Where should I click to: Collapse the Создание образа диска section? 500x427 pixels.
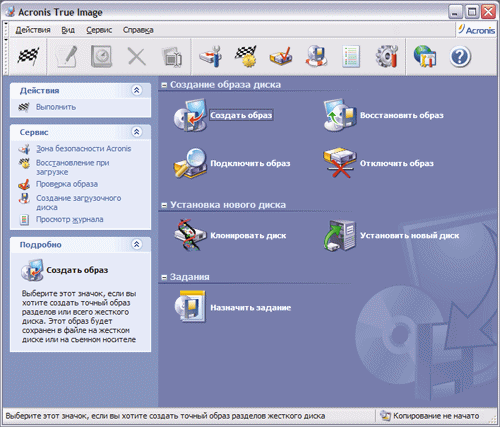(x=164, y=85)
